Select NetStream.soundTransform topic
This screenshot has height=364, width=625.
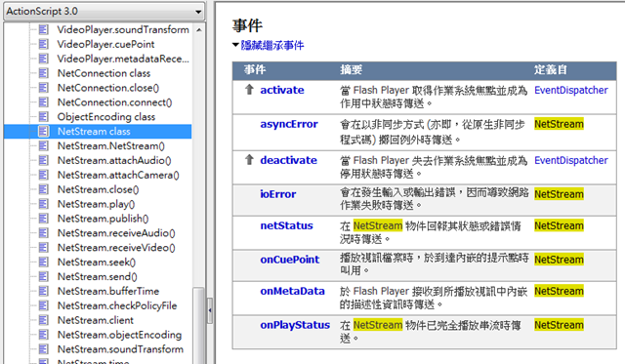120,349
